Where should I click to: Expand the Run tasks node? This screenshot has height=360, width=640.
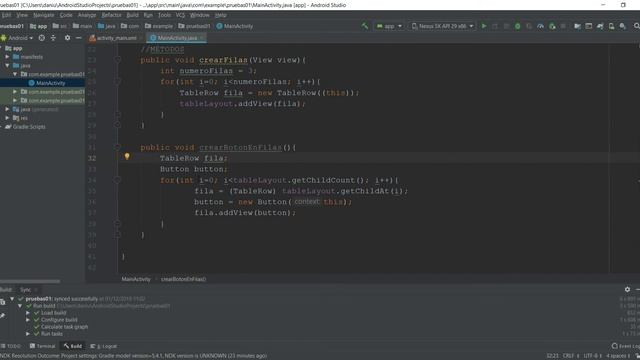(x=28, y=334)
